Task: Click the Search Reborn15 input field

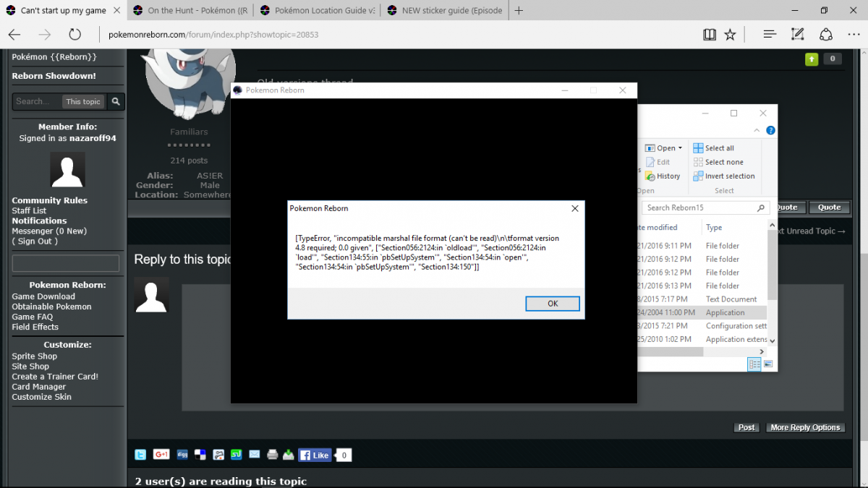Action: point(699,207)
